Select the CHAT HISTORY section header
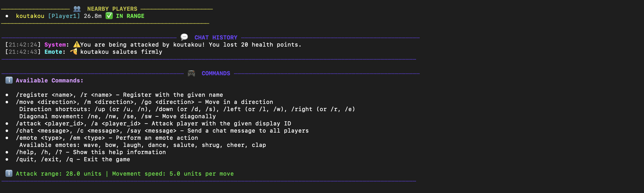 point(216,38)
